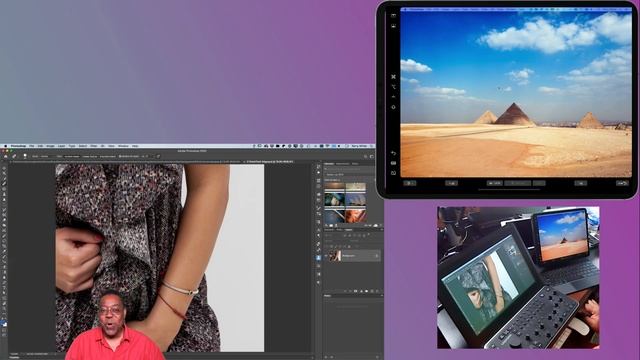
Task: Open the Edit menu
Action: click(x=40, y=146)
